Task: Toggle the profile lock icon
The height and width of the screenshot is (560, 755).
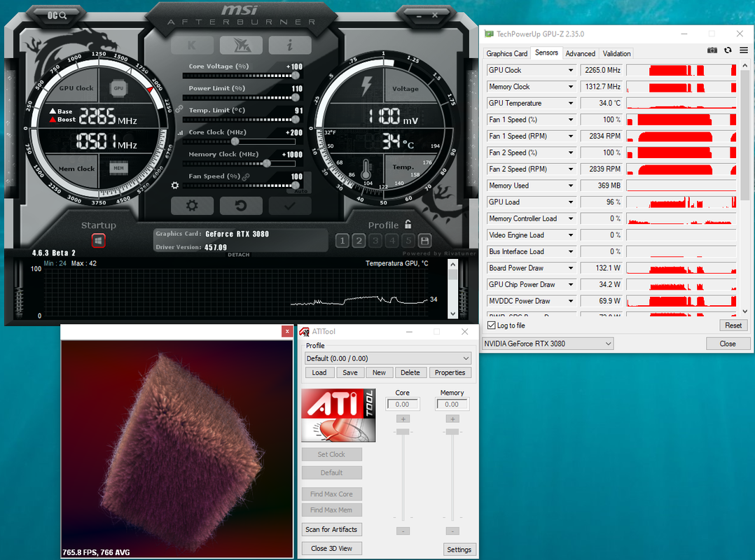Action: tap(408, 224)
